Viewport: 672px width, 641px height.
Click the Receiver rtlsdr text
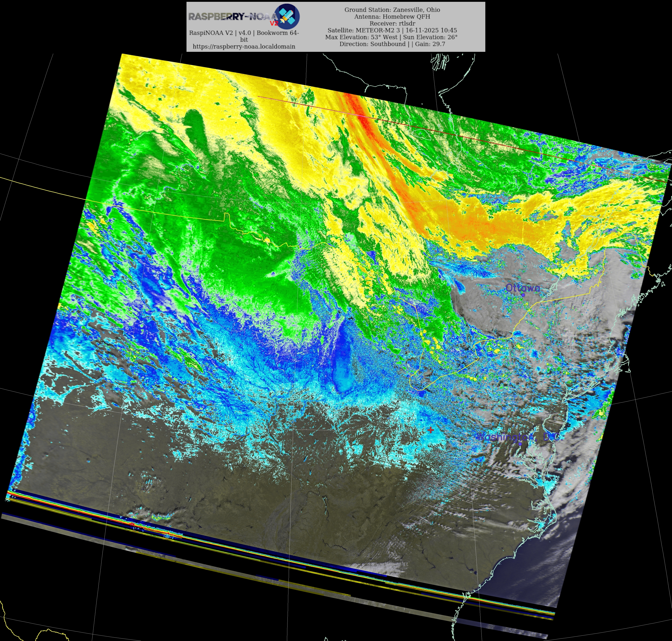pos(392,24)
